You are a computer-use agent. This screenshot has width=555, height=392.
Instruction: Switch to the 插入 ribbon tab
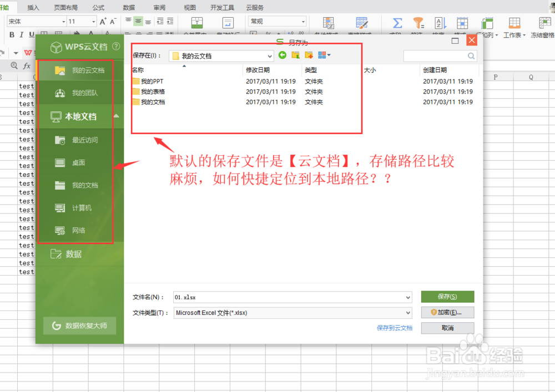(x=33, y=7)
